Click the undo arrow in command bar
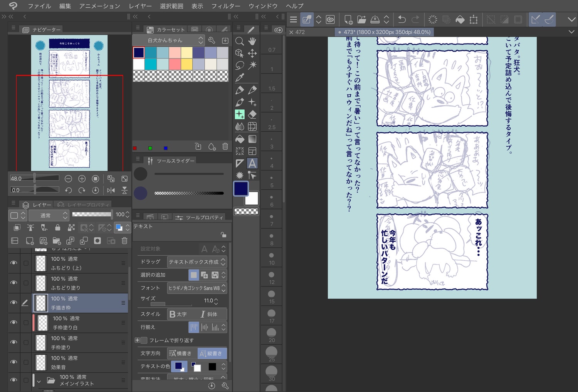The width and height of the screenshot is (578, 392). click(x=402, y=20)
